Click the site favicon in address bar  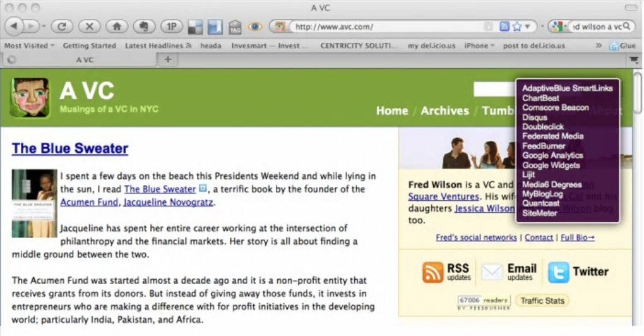(x=280, y=27)
